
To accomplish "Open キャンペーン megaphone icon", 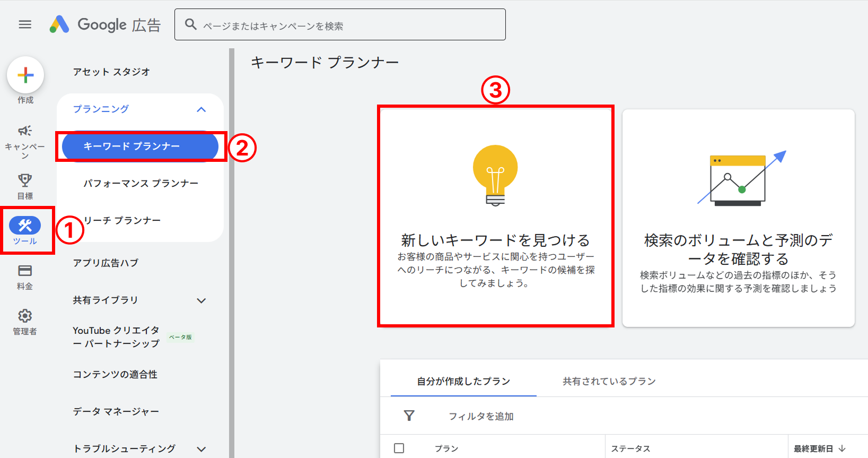I will tap(25, 131).
